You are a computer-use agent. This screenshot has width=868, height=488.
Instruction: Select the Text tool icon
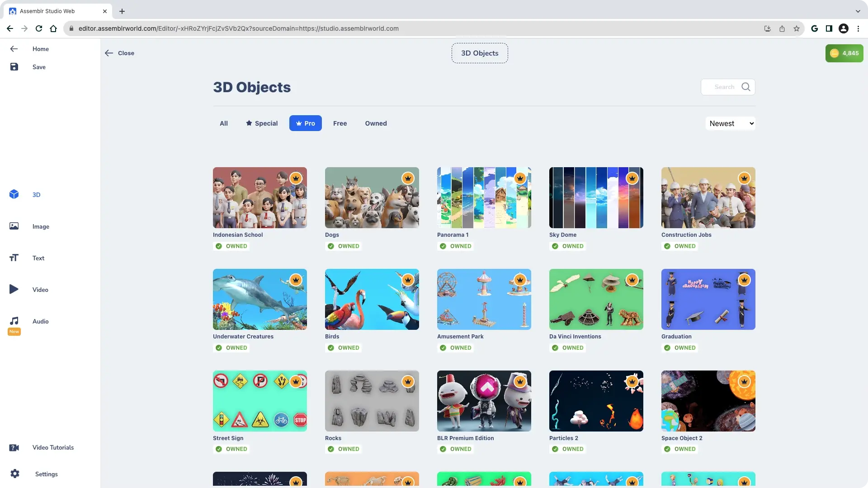[14, 258]
